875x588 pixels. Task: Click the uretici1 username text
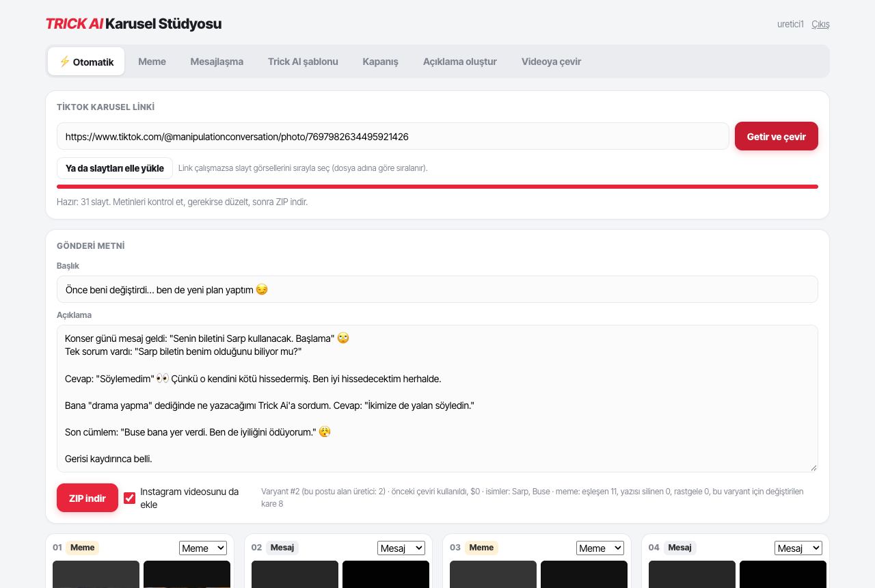[x=790, y=24]
